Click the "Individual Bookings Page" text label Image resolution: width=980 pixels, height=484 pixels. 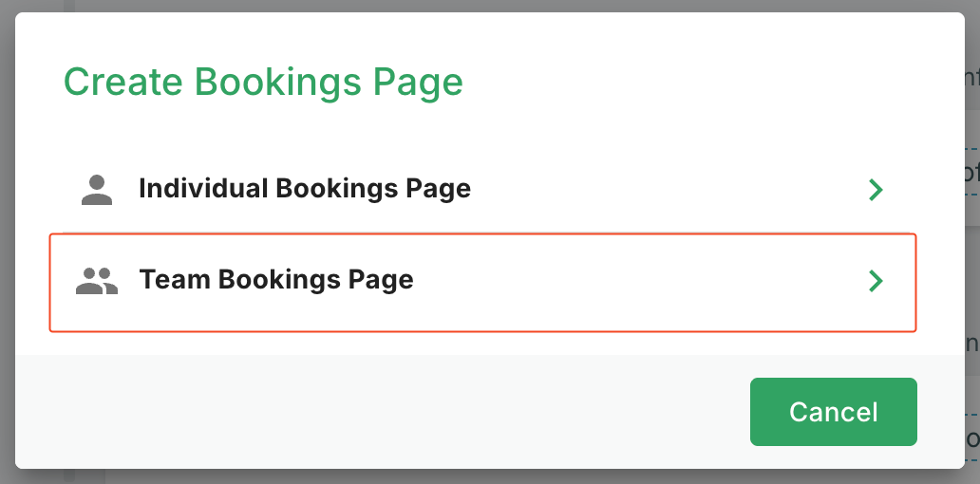[x=304, y=189]
